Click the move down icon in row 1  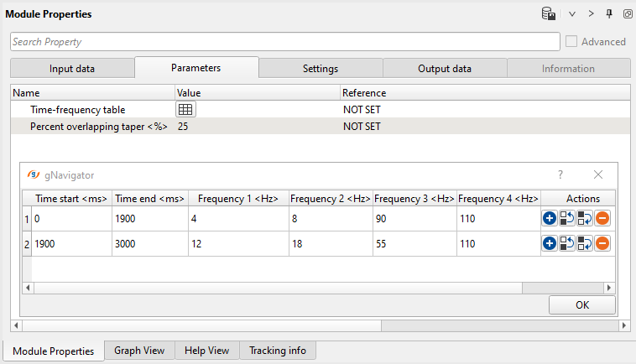pos(585,219)
